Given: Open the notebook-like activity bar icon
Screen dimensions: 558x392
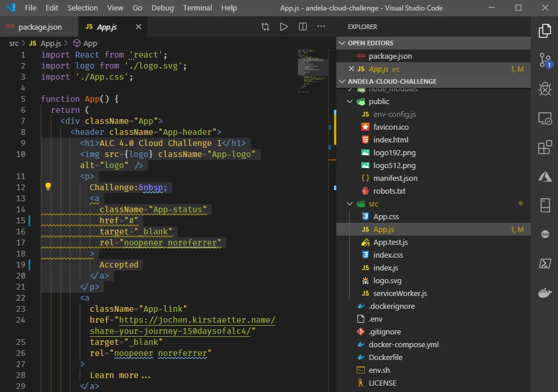Looking at the screenshot, I should pos(545,205).
